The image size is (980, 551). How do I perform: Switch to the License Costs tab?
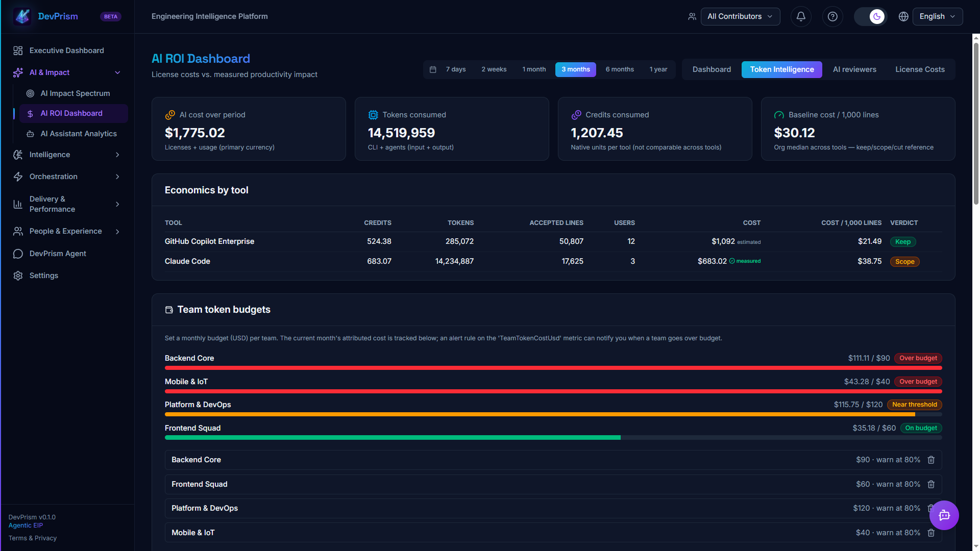920,69
